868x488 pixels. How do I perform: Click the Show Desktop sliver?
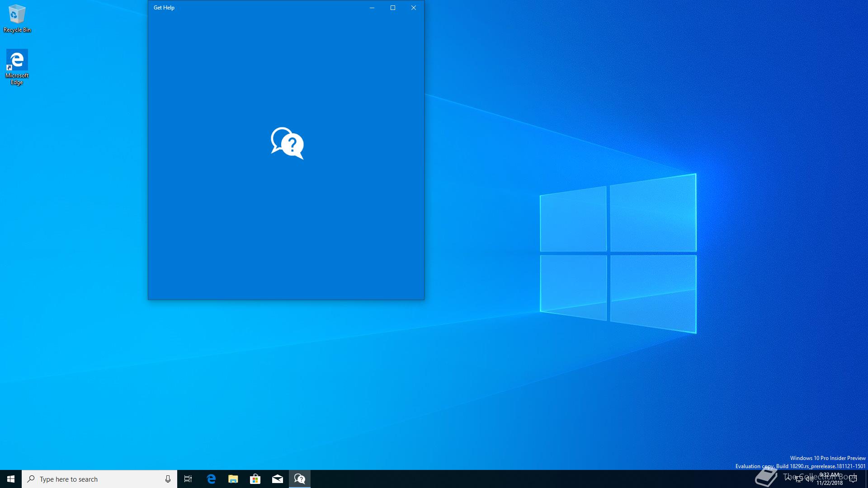[x=866, y=479]
